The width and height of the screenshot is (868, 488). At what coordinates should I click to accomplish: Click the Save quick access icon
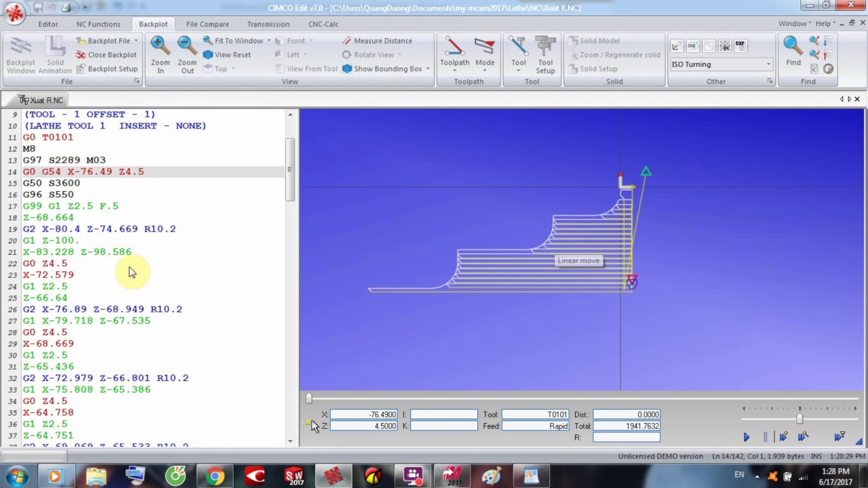pos(39,7)
